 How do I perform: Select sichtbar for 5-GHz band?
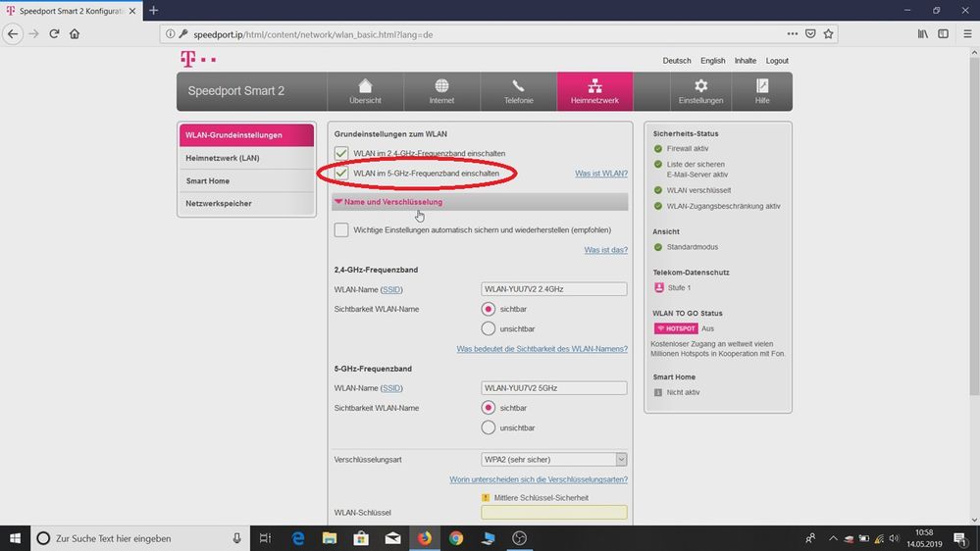[x=489, y=407]
